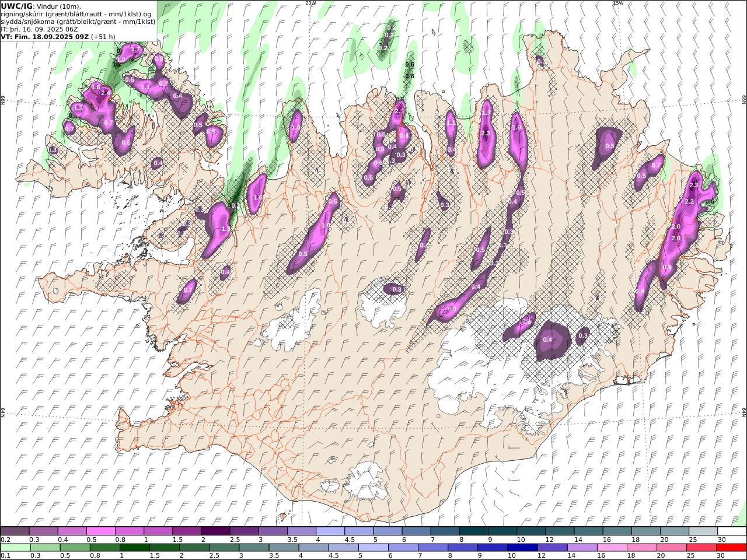
Task: Pick the grey-green swatch between 2.5 and 3
Action: 224,547
